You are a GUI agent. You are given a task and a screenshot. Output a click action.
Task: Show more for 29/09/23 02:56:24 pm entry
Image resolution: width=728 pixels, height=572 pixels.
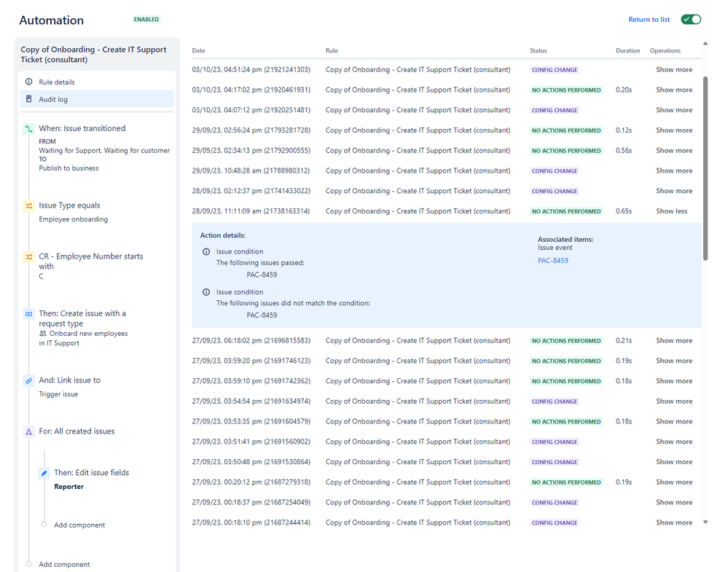[673, 130]
